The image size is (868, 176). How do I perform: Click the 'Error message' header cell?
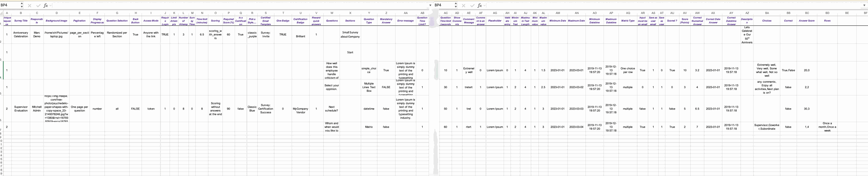pos(406,21)
